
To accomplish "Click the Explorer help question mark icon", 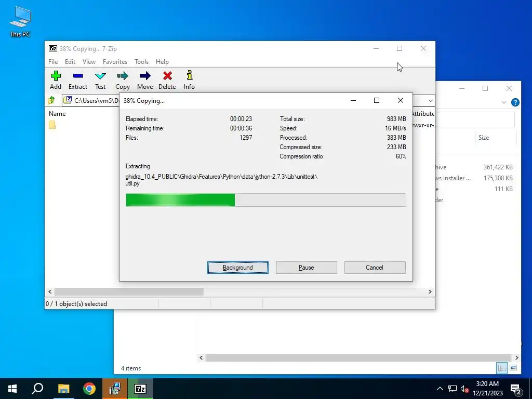I will click(515, 102).
